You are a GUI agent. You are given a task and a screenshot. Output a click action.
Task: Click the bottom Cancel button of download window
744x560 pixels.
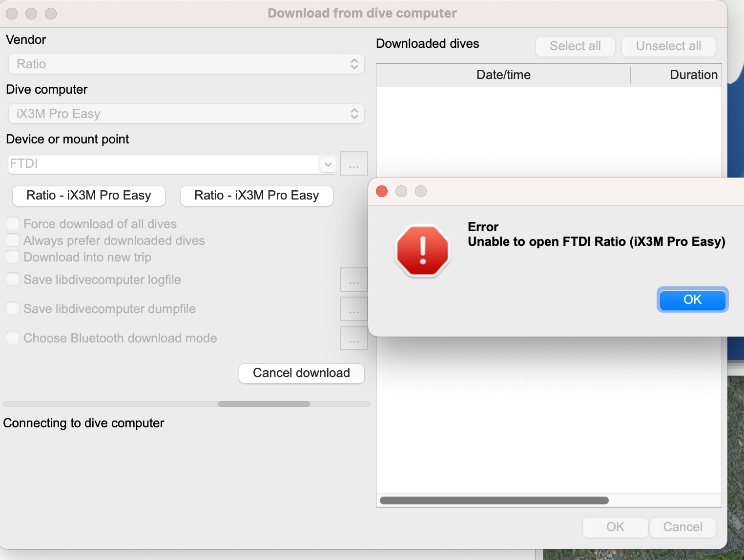[682, 527]
